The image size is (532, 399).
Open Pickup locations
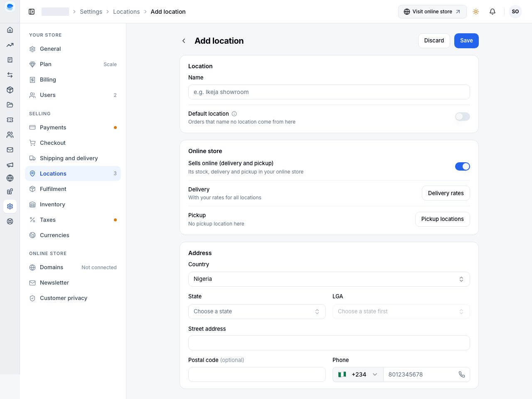[x=443, y=219]
